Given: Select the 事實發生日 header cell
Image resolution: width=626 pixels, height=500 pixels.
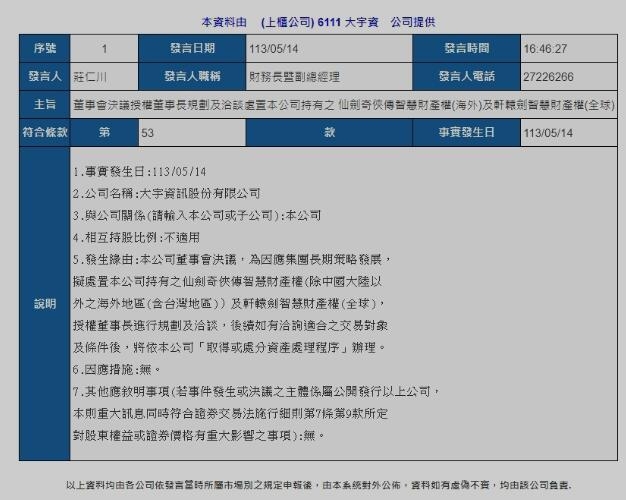Looking at the screenshot, I should [x=466, y=133].
